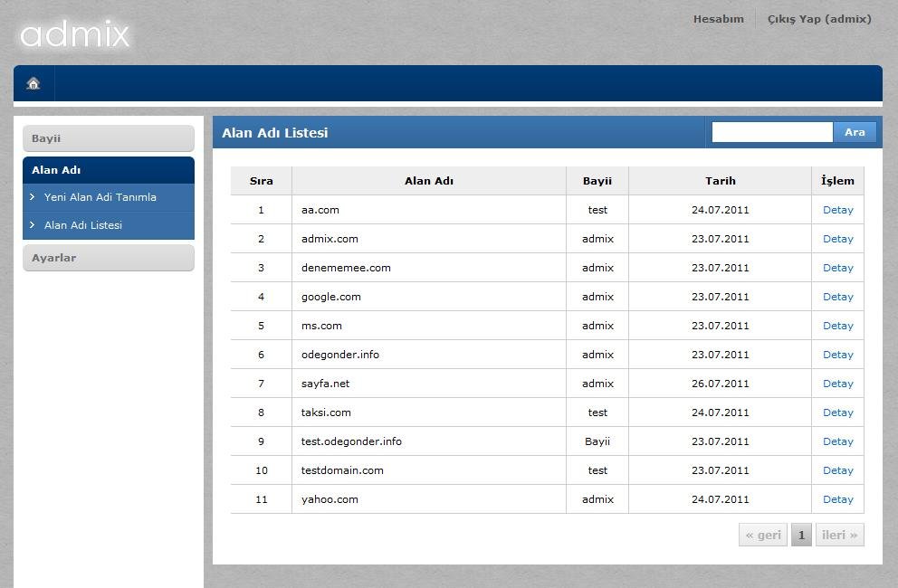Open the admix logo homepage
Viewport: 898px width, 588px height.
click(x=75, y=34)
